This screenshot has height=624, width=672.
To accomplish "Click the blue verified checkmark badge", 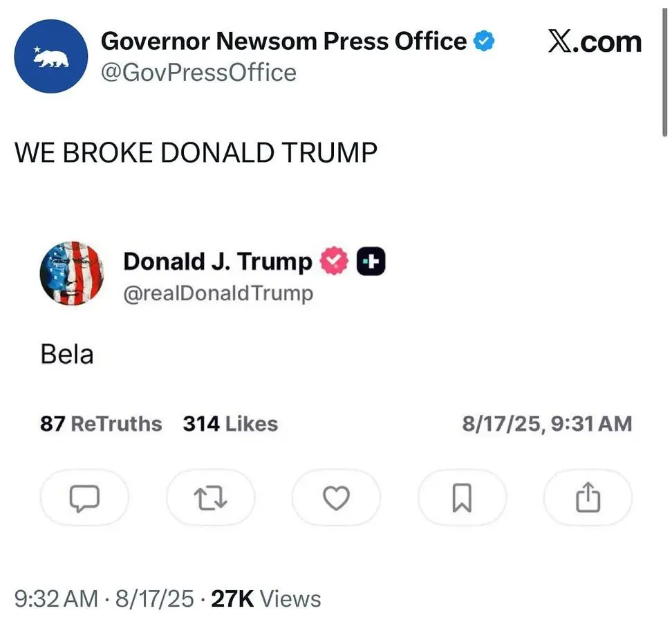I will tap(484, 42).
